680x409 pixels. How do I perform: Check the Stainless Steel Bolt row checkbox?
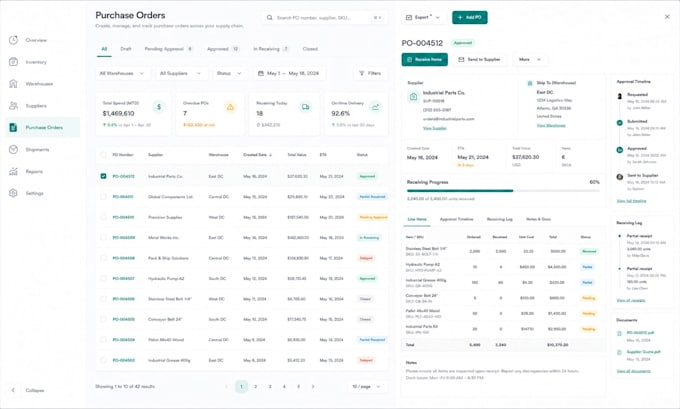point(103,298)
